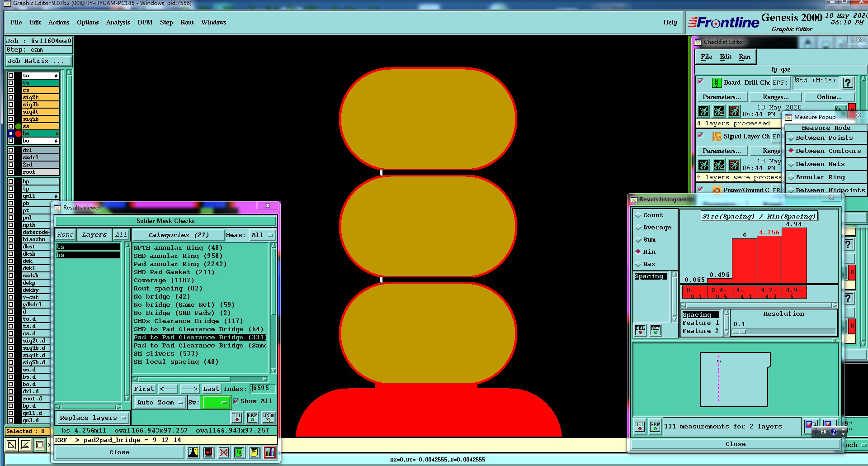The height and width of the screenshot is (466, 868).
Task: Click the diagonal-arrow zoom icon at bottom left
Action: pyautogui.click(x=11, y=445)
